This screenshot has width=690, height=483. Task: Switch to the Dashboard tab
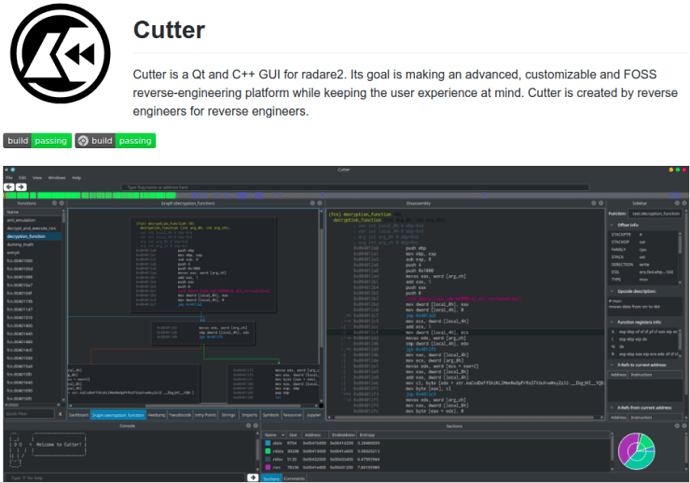point(79,415)
